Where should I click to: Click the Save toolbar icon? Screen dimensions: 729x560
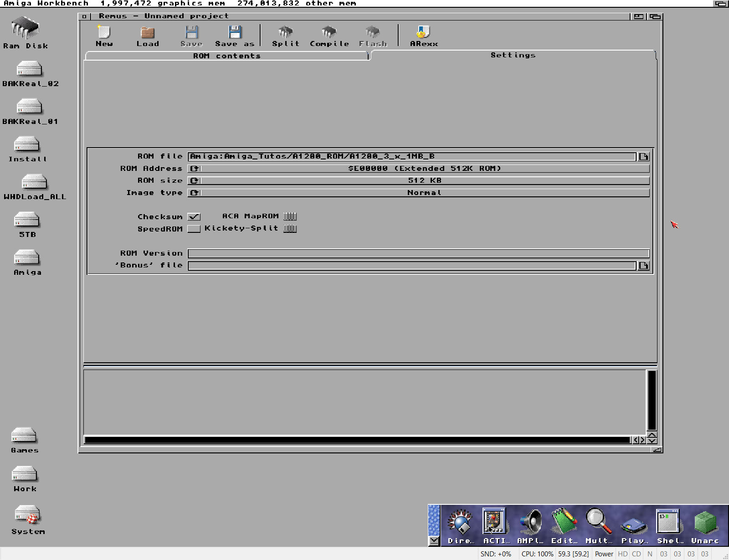pos(191,36)
